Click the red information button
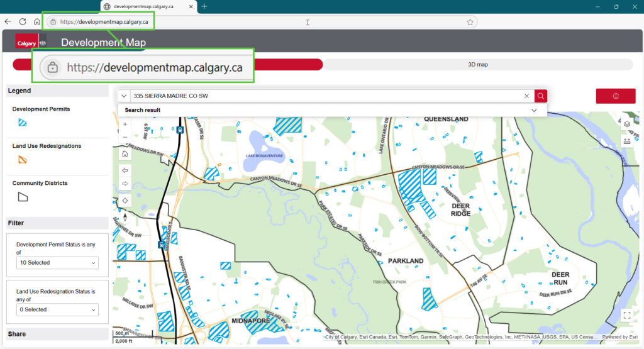The height and width of the screenshot is (349, 644). pyautogui.click(x=616, y=96)
